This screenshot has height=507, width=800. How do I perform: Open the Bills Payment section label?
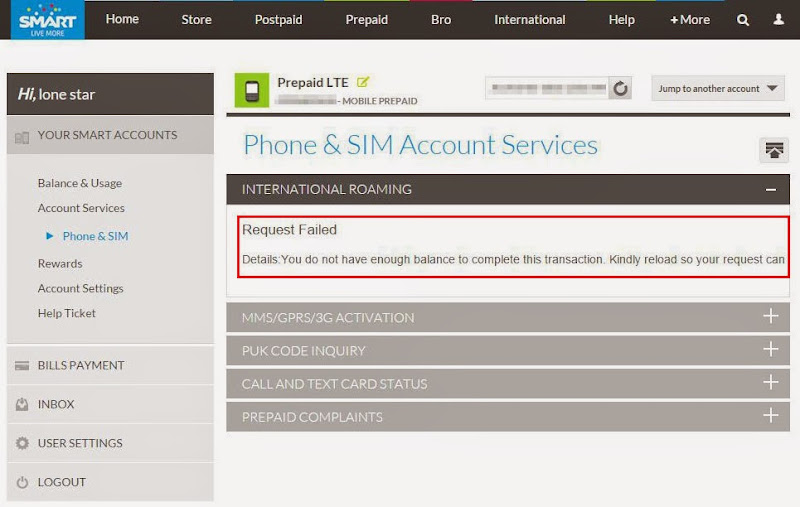tap(81, 365)
